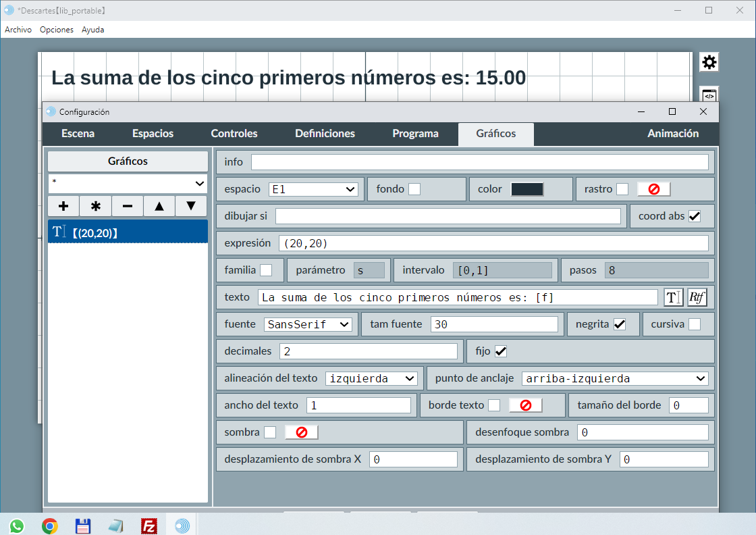Click the expresión input field
The image size is (756, 535).
coord(493,243)
